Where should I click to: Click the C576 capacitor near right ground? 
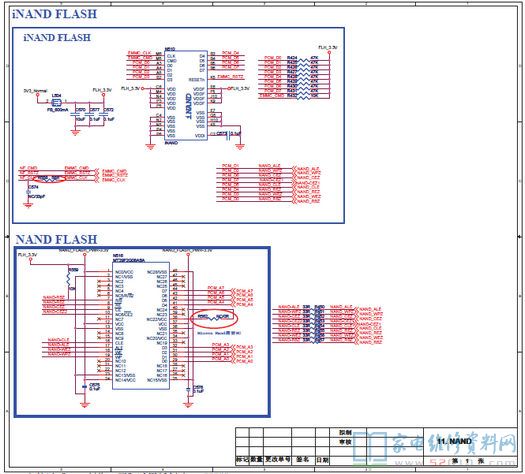tap(189, 389)
